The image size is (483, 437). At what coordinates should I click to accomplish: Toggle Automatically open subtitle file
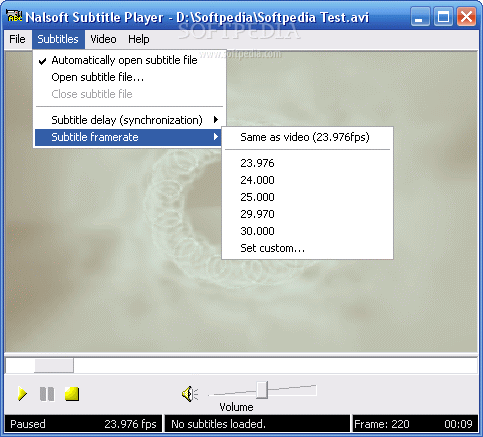click(x=129, y=60)
